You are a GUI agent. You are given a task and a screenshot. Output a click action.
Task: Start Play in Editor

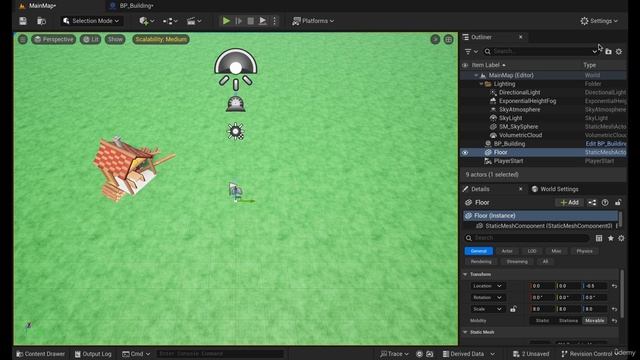pyautogui.click(x=226, y=21)
